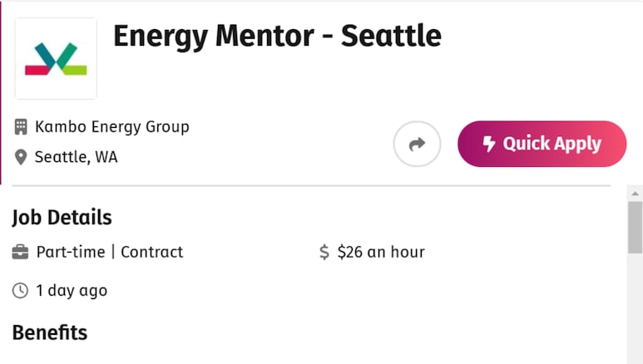
Task: Click the dollar sign salary icon
Action: [324, 252]
